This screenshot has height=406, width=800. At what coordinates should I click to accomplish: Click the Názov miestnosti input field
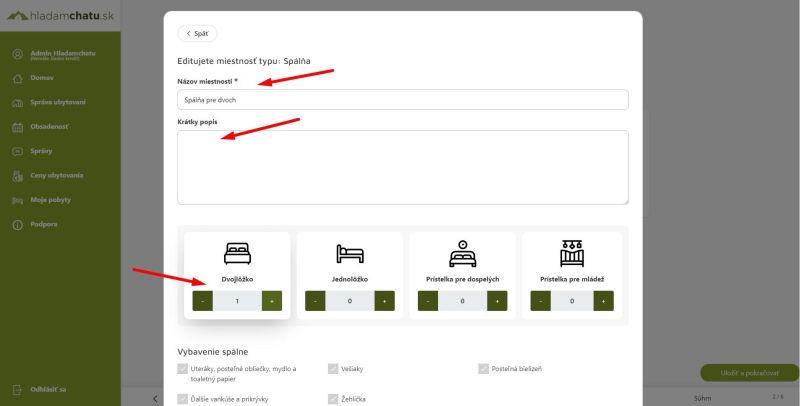click(x=403, y=100)
